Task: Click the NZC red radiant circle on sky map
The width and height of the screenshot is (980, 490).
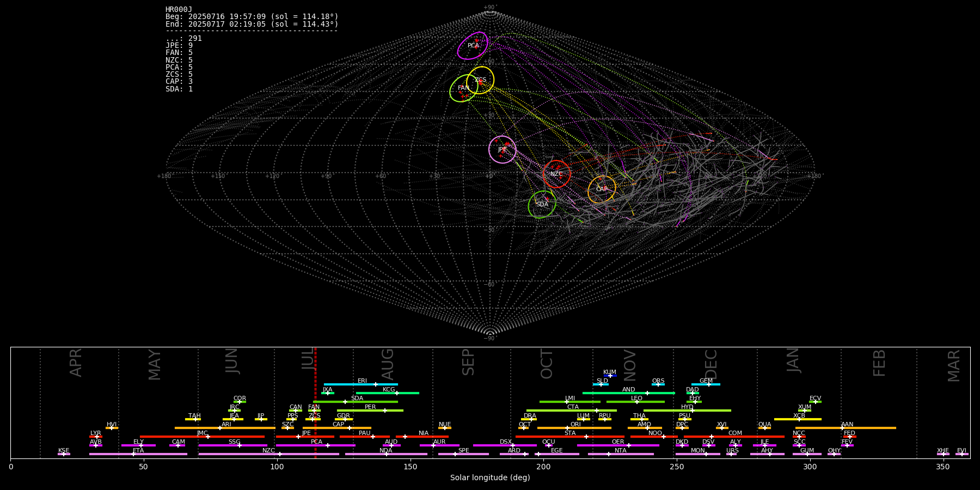Action: click(x=556, y=174)
